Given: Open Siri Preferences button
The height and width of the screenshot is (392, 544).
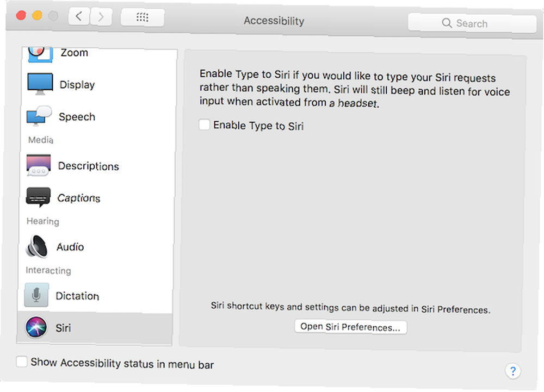Looking at the screenshot, I should point(350,327).
